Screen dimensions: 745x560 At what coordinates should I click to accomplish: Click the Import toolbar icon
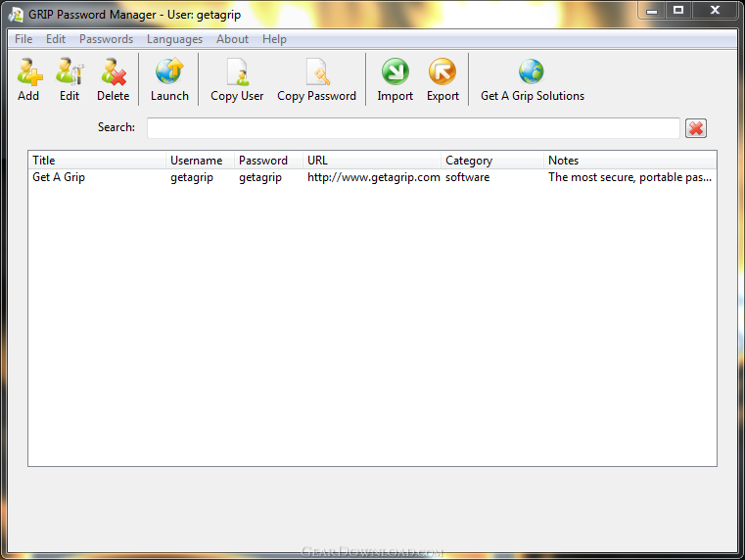click(396, 71)
